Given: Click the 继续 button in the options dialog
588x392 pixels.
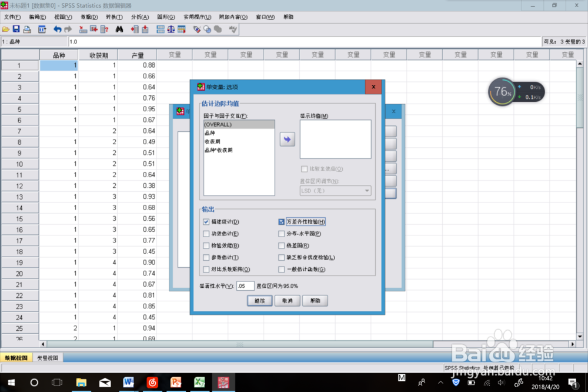Looking at the screenshot, I should click(x=259, y=300).
